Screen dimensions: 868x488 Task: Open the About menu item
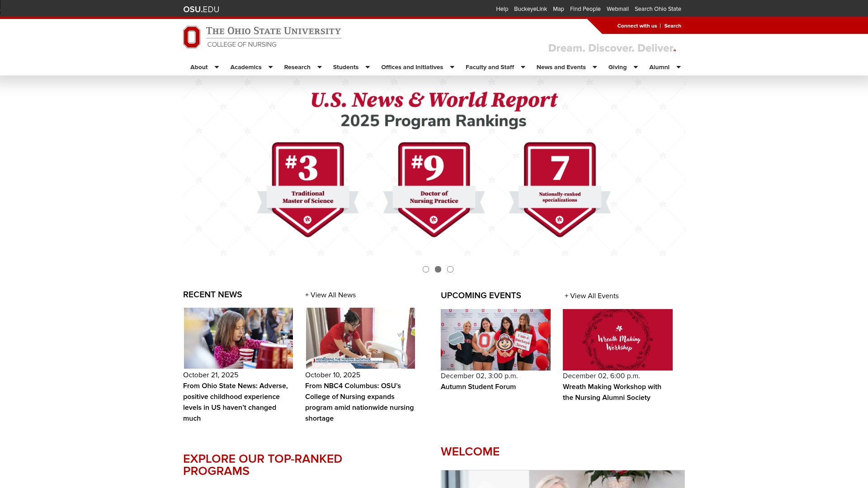[x=199, y=67]
